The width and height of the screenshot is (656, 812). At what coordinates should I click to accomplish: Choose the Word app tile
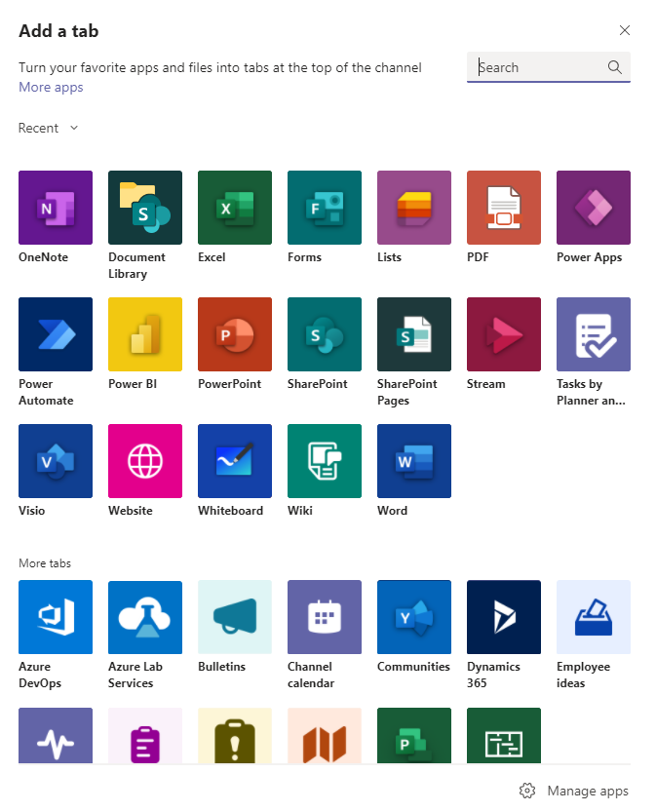(x=414, y=461)
